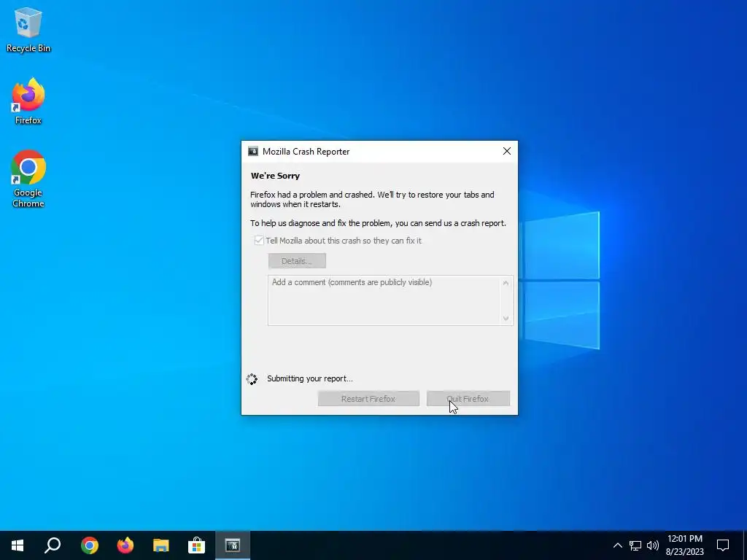Viewport: 747px width, 560px height.
Task: Open the notification center icon
Action: [x=723, y=545]
